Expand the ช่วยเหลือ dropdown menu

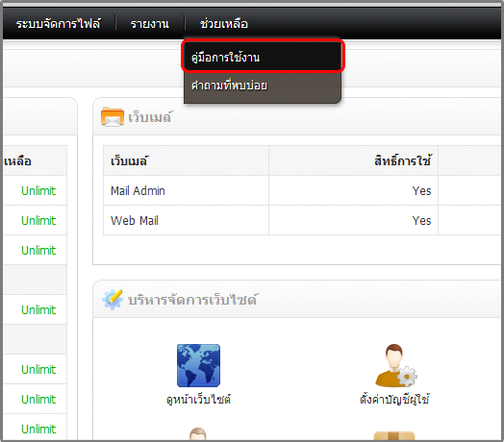pyautogui.click(x=224, y=24)
